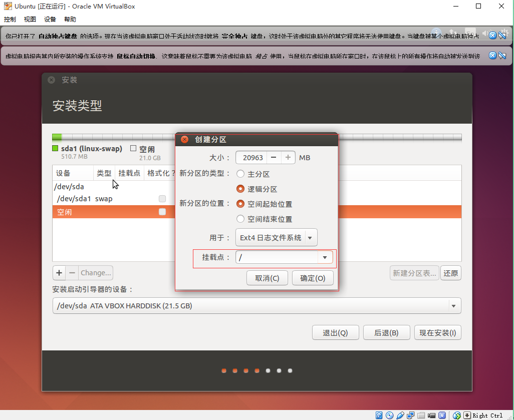
Task: Close the 创建分区 dialog with red X
Action: pos(185,139)
